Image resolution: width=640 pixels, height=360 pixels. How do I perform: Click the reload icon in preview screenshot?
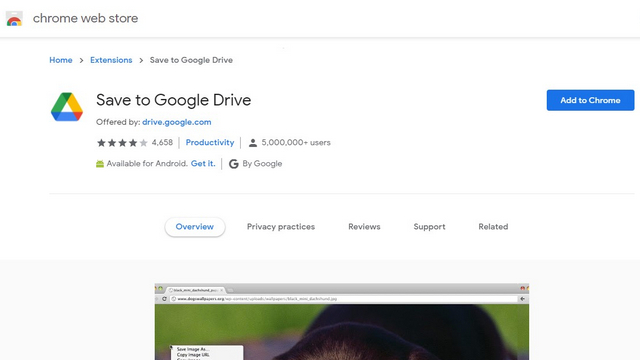tap(164, 299)
